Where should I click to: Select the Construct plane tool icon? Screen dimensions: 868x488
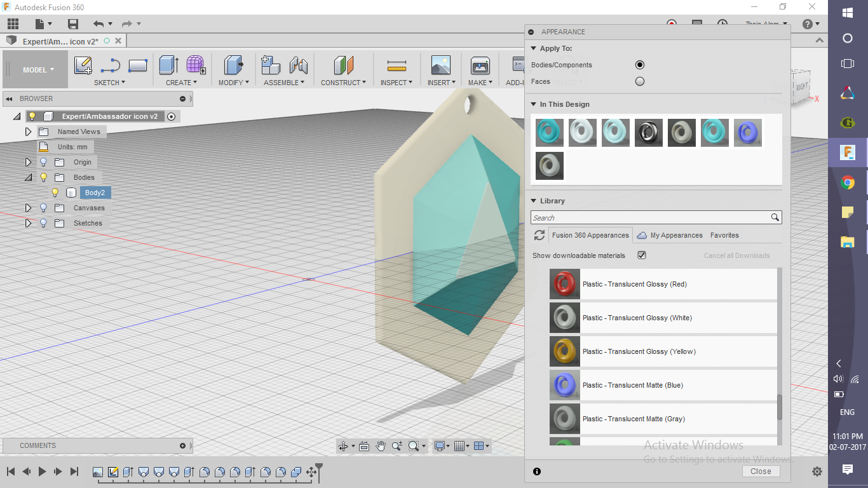pos(343,65)
